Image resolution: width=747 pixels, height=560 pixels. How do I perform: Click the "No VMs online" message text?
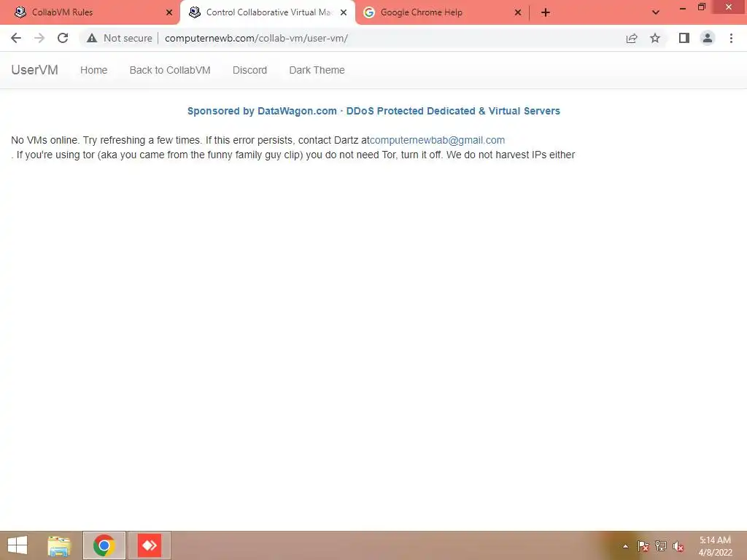pos(293,147)
